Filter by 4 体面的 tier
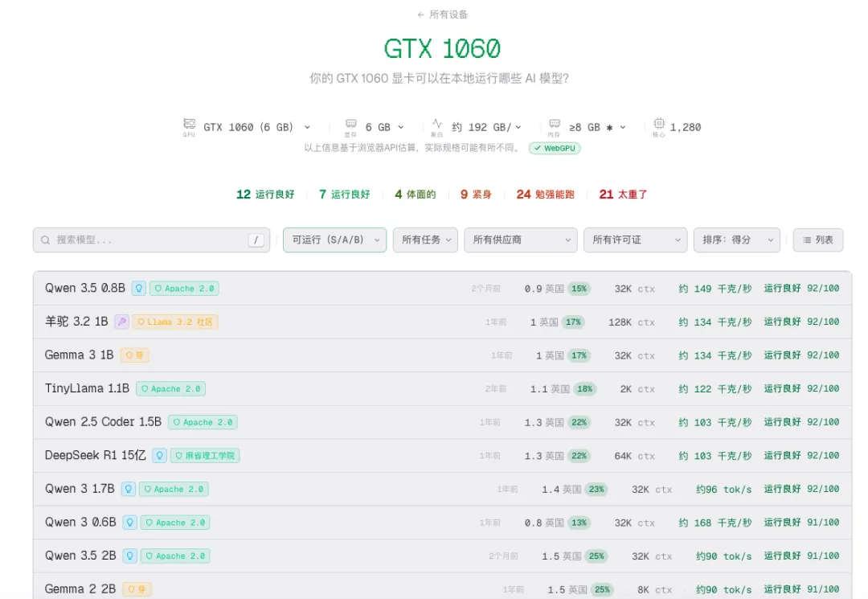This screenshot has height=599, width=868. pos(416,195)
